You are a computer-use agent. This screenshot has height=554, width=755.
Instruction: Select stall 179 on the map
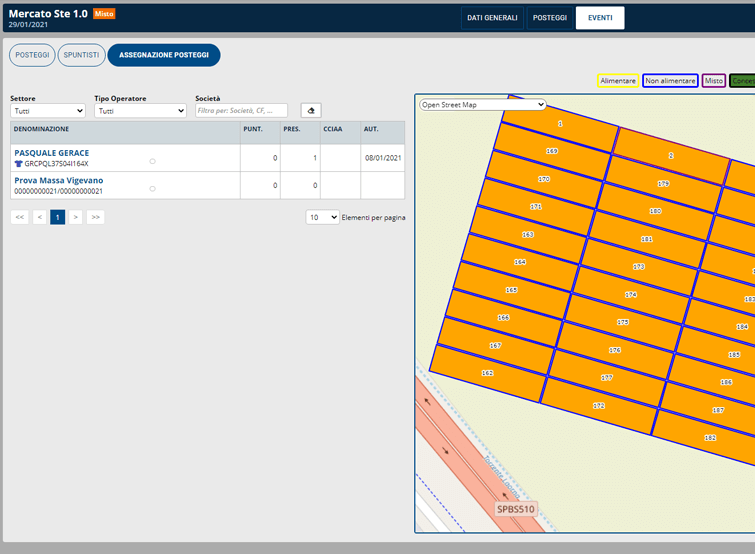pyautogui.click(x=664, y=183)
